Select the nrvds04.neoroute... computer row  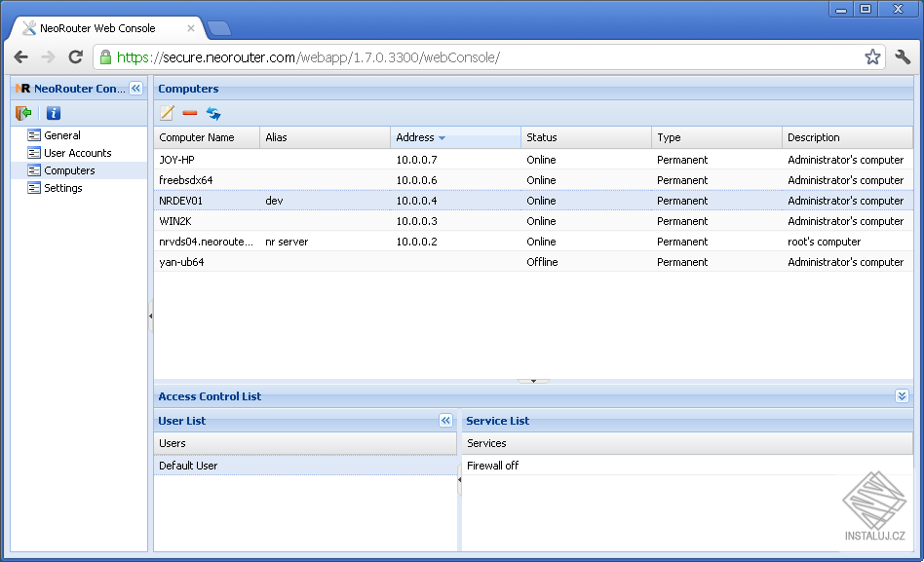coord(533,242)
